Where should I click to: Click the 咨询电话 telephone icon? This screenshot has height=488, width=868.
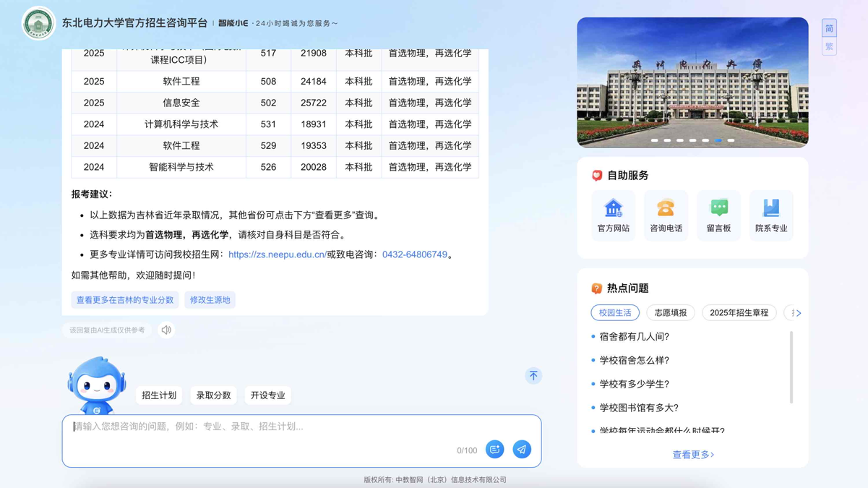click(x=666, y=215)
